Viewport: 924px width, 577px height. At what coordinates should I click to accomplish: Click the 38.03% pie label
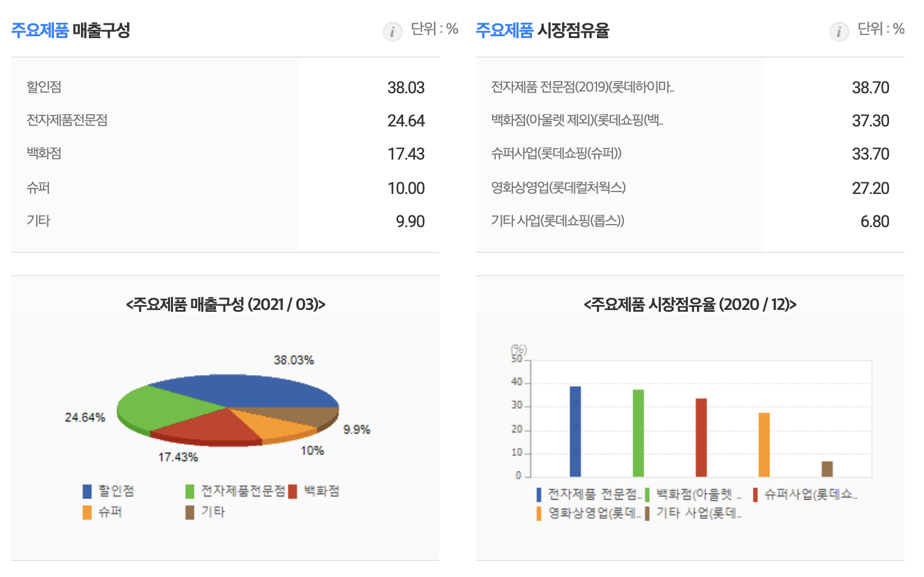(294, 360)
